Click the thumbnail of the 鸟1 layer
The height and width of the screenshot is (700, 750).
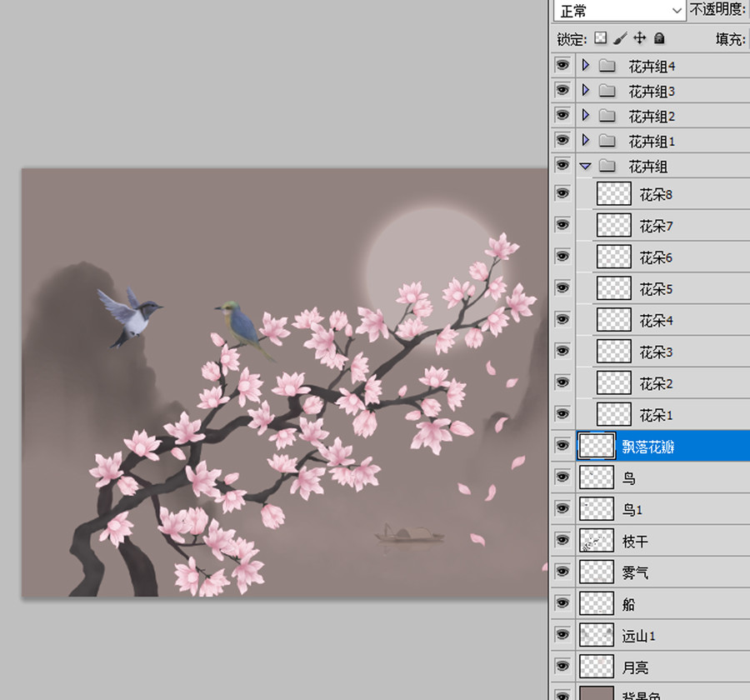coord(597,509)
